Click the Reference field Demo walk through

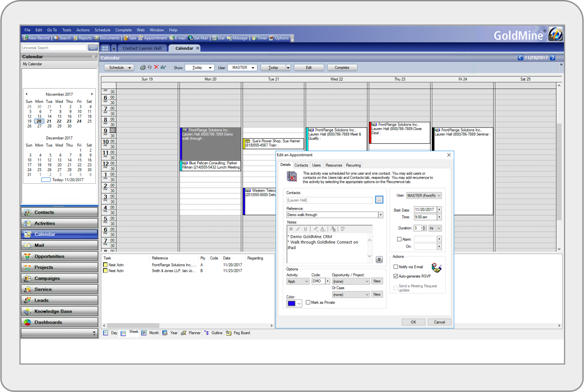pyautogui.click(x=332, y=215)
